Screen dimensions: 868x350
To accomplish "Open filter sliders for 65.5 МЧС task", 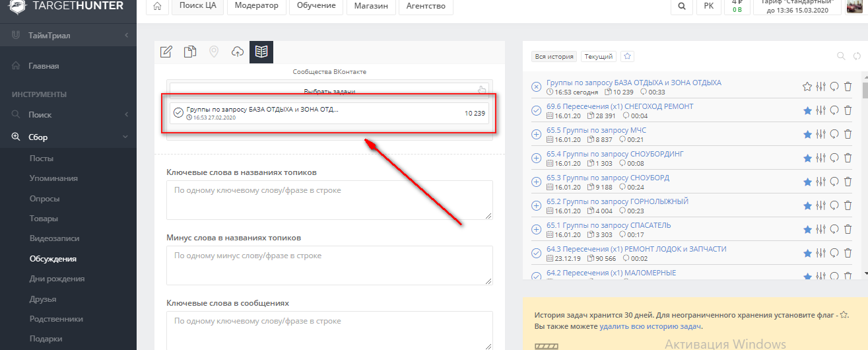I will [x=820, y=134].
